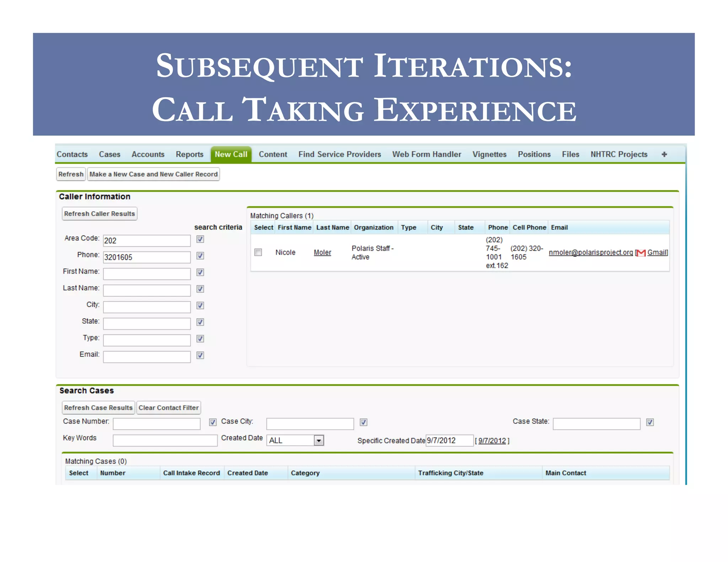728x562 pixels.
Task: Click the Key Words input field
Action: (x=165, y=441)
